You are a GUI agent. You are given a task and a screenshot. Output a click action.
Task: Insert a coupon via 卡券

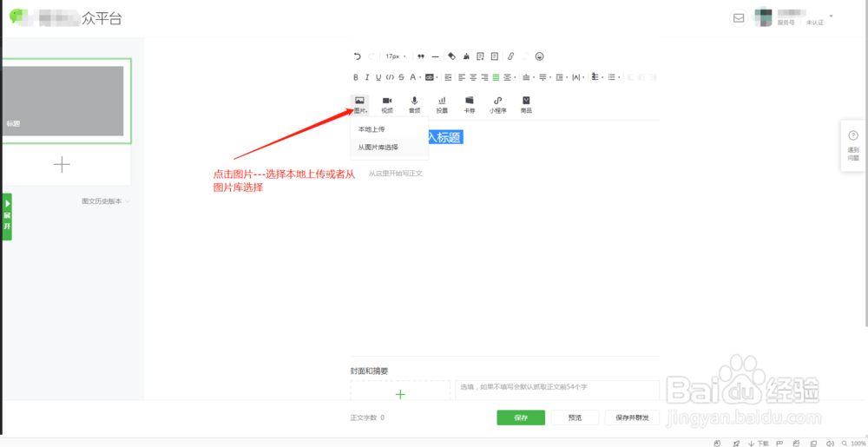point(470,104)
